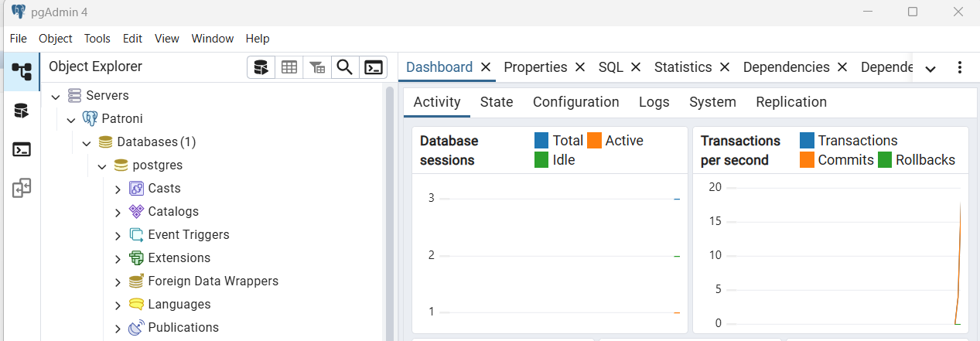
Task: Open View Data table grid icon
Action: point(289,68)
